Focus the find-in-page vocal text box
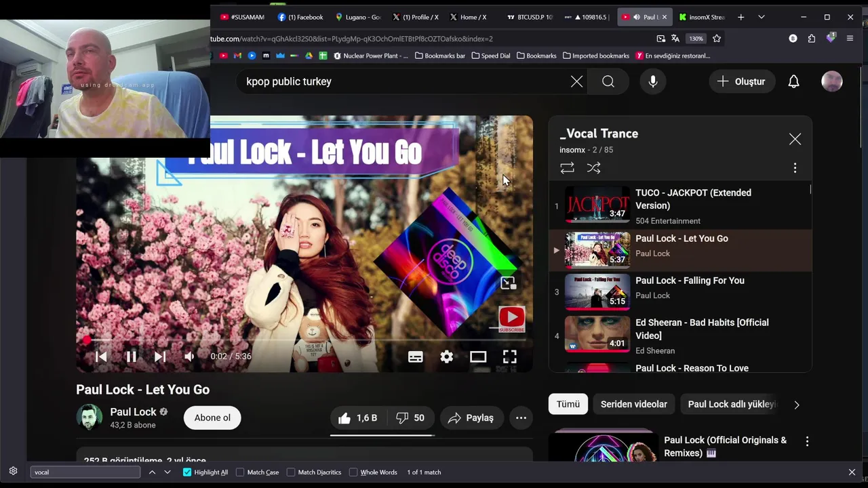 click(85, 472)
